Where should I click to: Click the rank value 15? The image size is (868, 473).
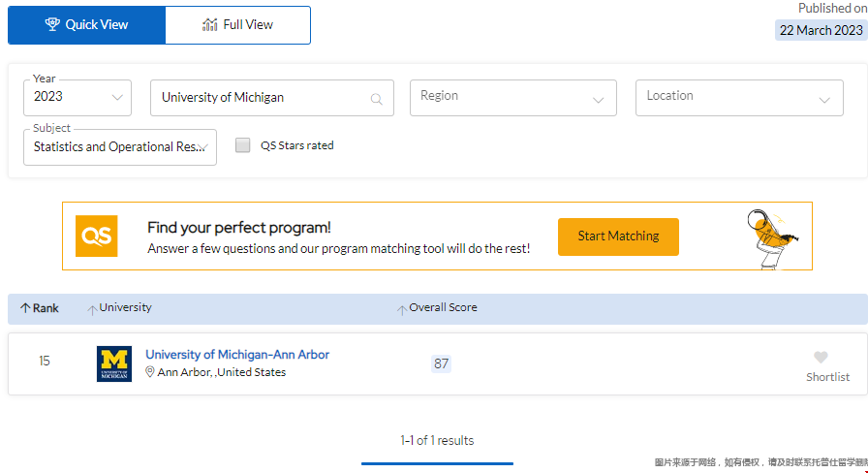pos(45,362)
